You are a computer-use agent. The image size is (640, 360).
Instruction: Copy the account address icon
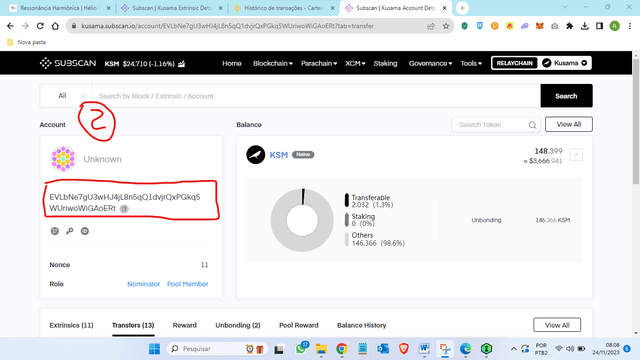[x=124, y=209]
